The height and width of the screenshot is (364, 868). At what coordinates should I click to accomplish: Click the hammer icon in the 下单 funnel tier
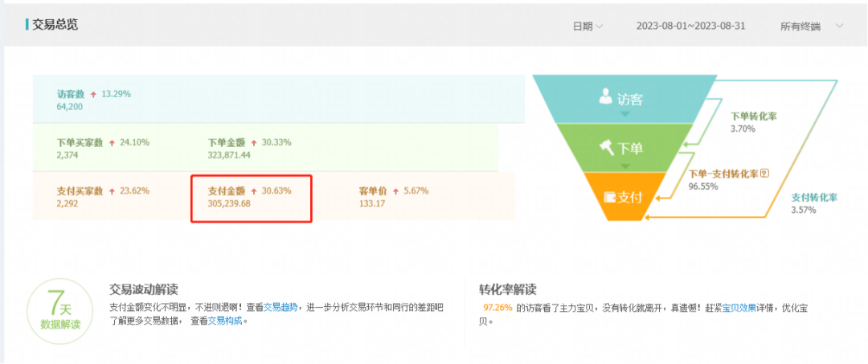[607, 147]
